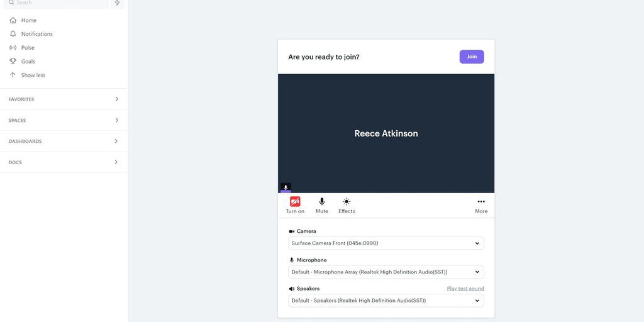The width and height of the screenshot is (644, 322).
Task: Click the Show less arrow icon
Action: coord(13,75)
